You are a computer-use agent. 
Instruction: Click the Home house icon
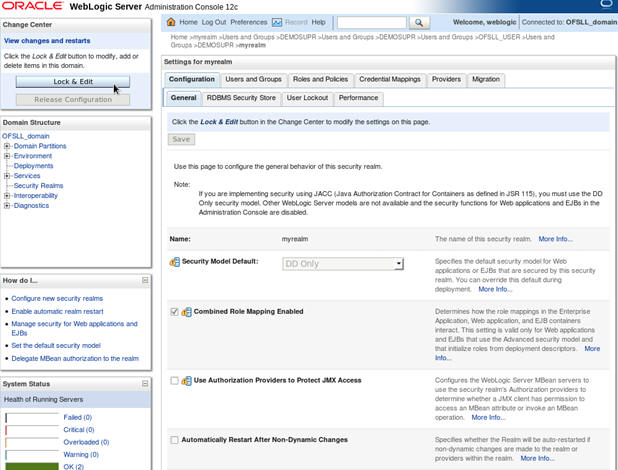click(x=171, y=22)
